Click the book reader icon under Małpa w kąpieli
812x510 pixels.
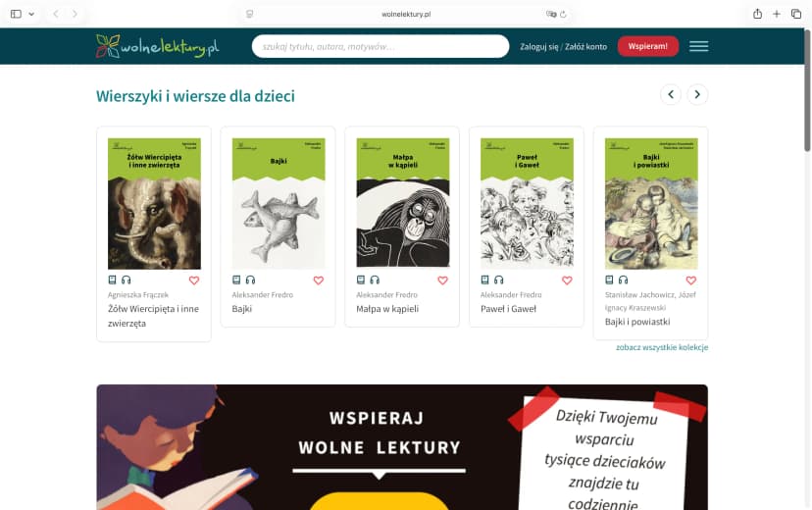(x=361, y=280)
